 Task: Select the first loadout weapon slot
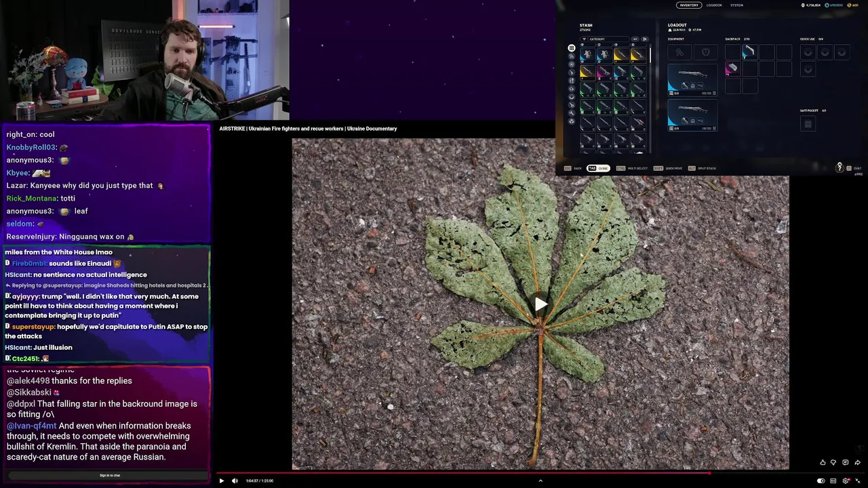692,80
